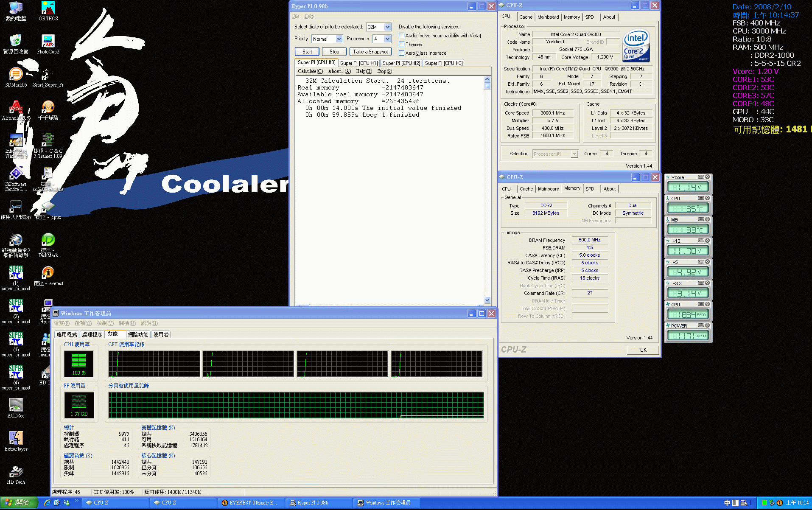Screen dimensions: 812x510
Task: Click EVEREST Ultimate taskbar button
Action: pos(250,503)
